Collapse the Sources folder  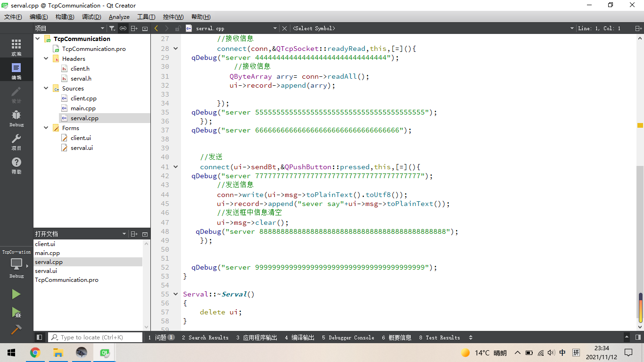[46, 89]
